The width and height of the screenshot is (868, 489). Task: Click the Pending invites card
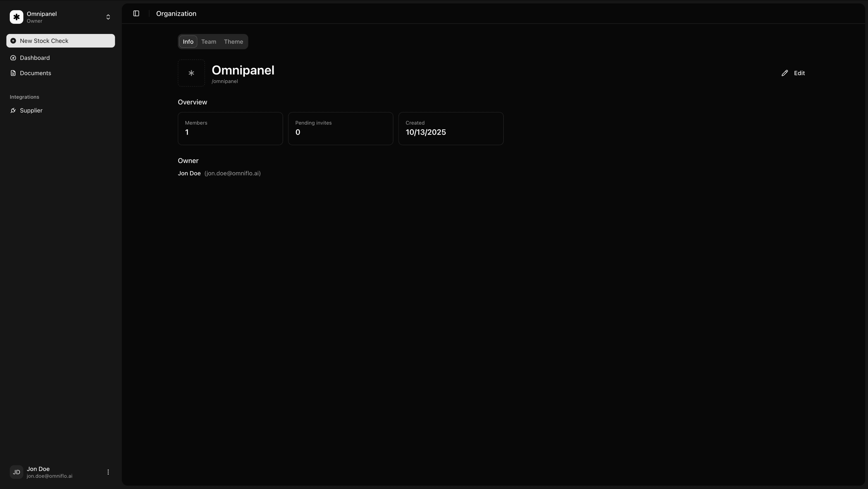coord(340,128)
